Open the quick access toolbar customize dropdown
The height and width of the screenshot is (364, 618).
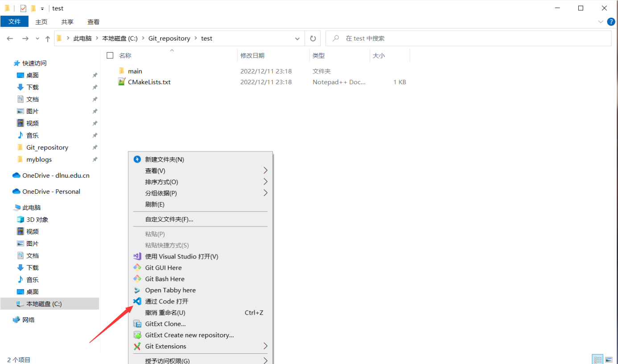click(42, 8)
